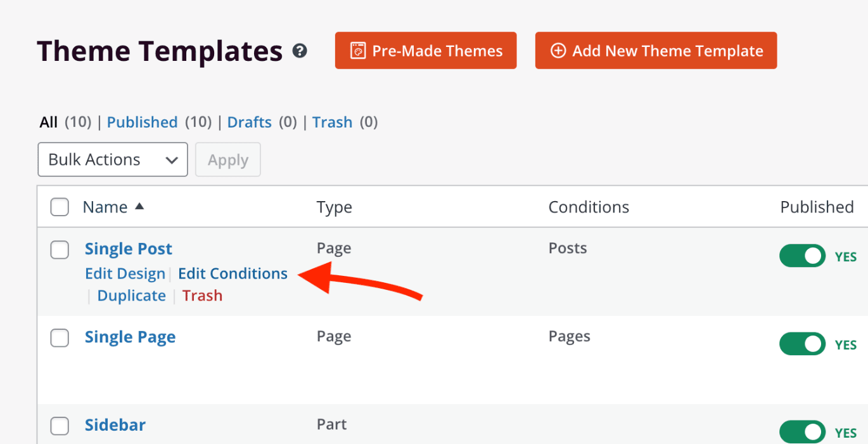
Task: Click Add New Theme Template button
Action: 656,51
